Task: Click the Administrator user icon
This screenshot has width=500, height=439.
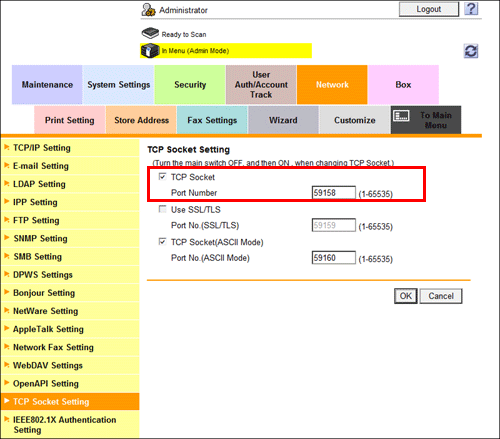Action: pyautogui.click(x=148, y=10)
